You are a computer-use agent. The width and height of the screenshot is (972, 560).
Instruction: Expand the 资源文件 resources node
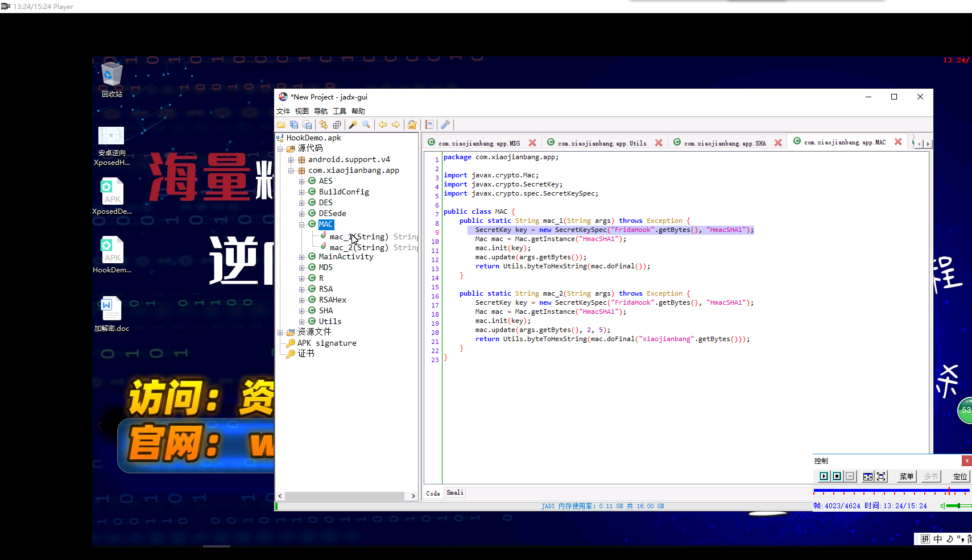(280, 332)
